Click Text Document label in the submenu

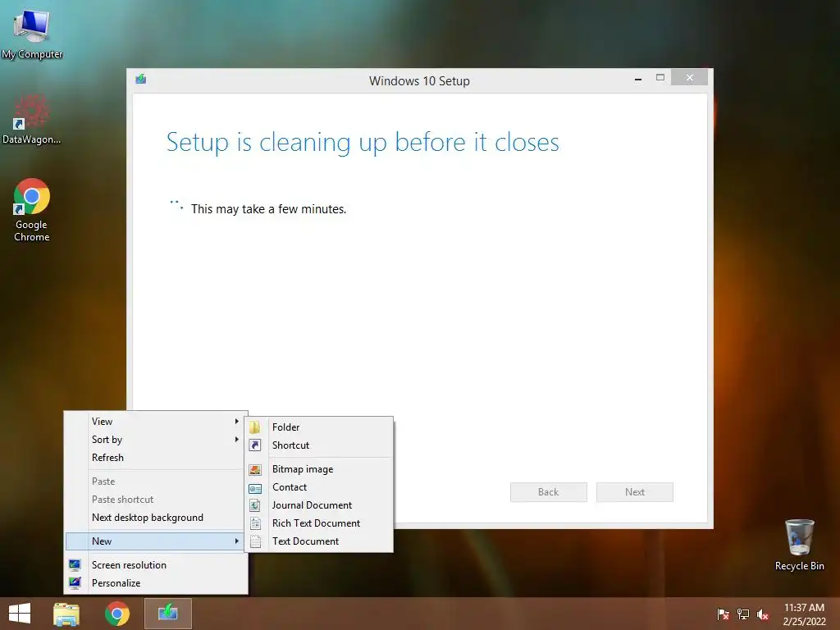coord(305,541)
